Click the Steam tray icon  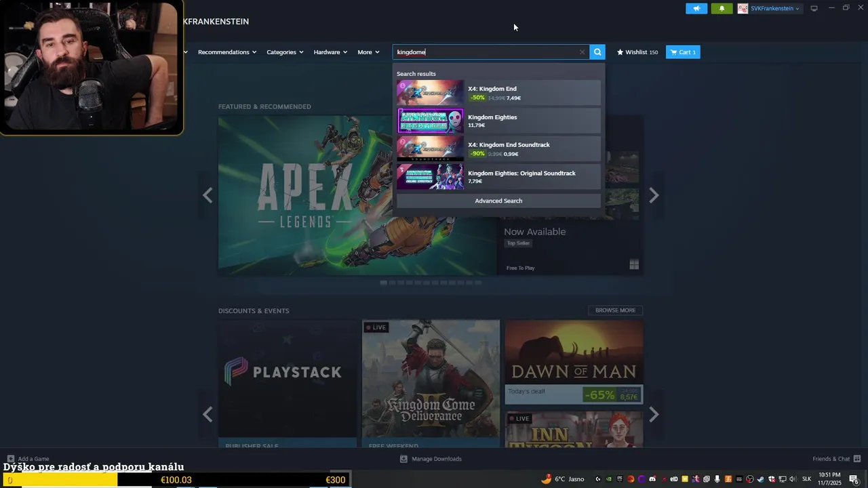point(761,479)
